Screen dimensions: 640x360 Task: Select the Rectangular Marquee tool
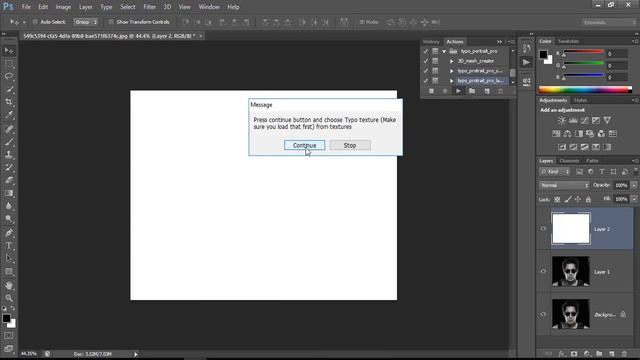point(9,64)
